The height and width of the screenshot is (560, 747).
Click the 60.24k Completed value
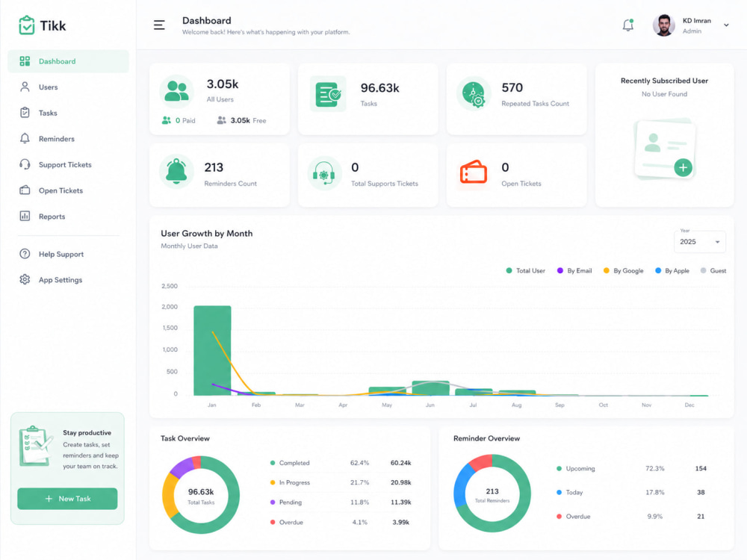pyautogui.click(x=400, y=463)
